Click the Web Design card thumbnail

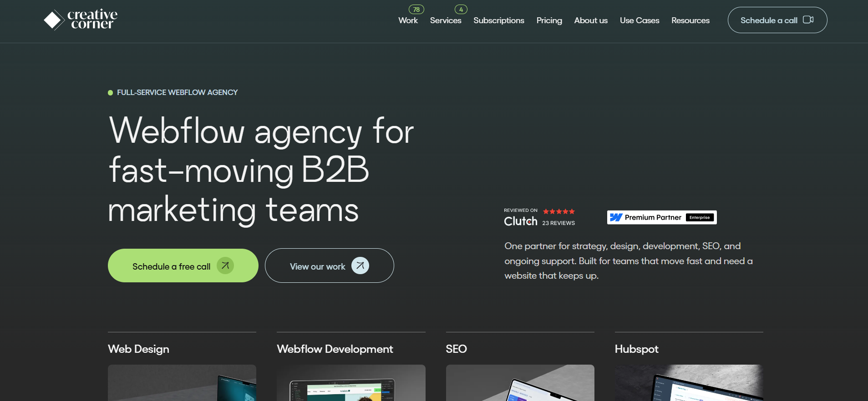click(182, 383)
